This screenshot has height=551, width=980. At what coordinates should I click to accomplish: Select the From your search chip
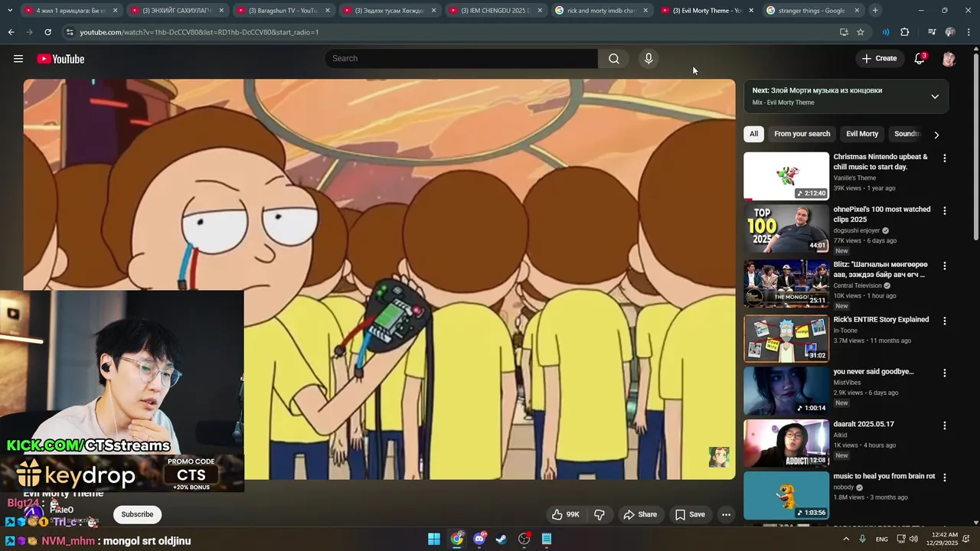tap(802, 134)
